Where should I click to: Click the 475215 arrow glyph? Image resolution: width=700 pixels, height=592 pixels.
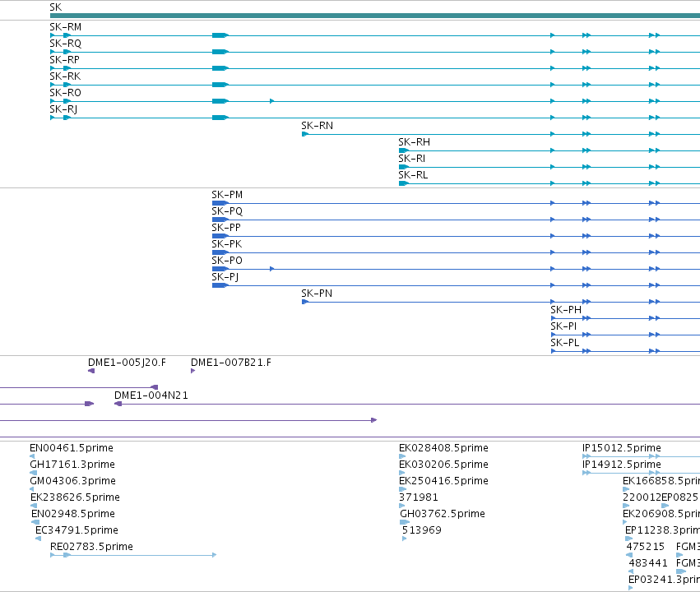coord(629,555)
